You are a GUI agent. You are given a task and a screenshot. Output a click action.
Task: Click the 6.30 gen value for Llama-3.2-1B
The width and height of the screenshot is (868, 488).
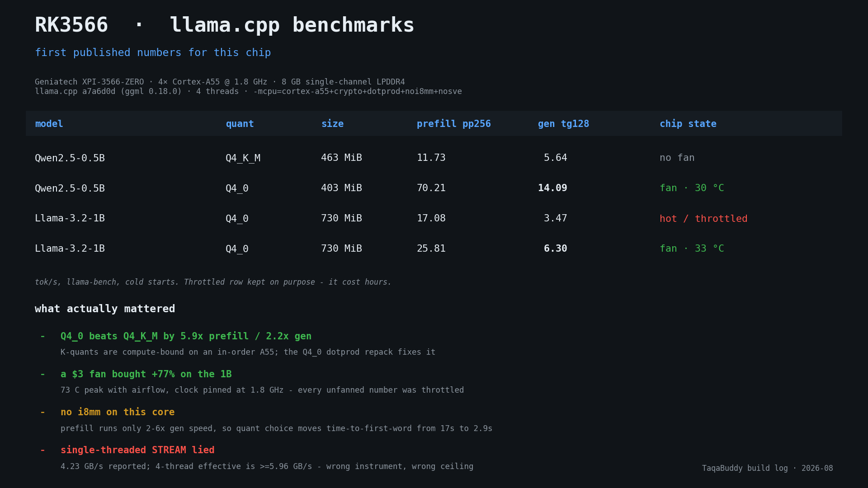[x=555, y=249]
